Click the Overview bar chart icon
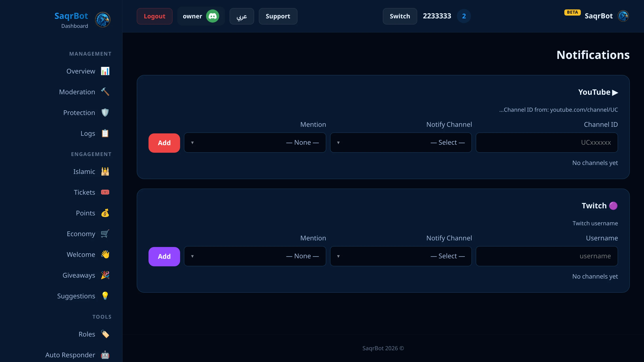Screen dimensions: 644x362 (x=105, y=71)
